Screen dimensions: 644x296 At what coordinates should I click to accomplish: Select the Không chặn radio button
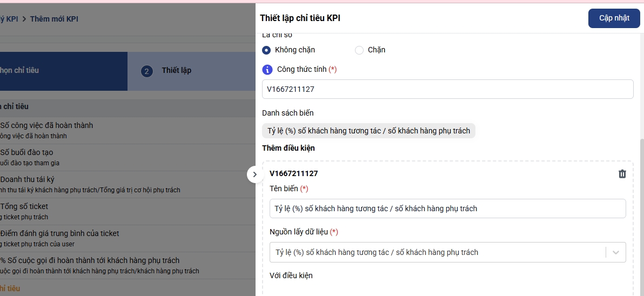(266, 50)
